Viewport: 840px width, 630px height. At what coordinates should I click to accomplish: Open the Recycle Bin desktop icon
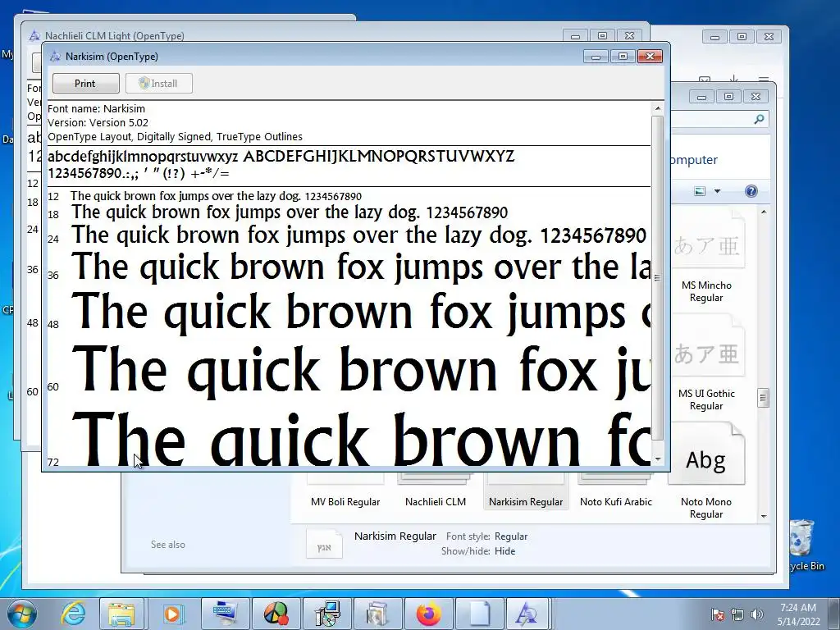tap(804, 546)
